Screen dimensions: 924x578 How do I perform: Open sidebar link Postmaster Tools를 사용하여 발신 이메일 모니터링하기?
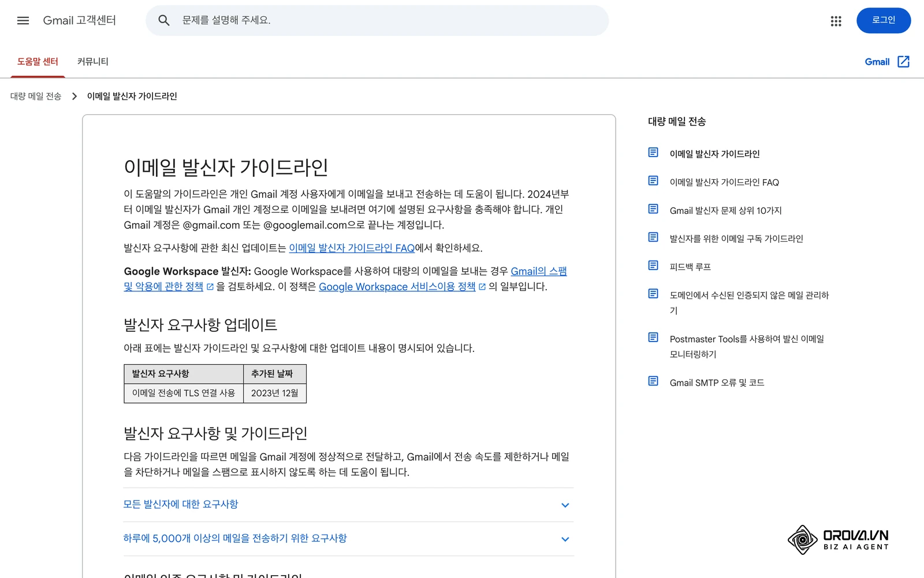(x=747, y=347)
